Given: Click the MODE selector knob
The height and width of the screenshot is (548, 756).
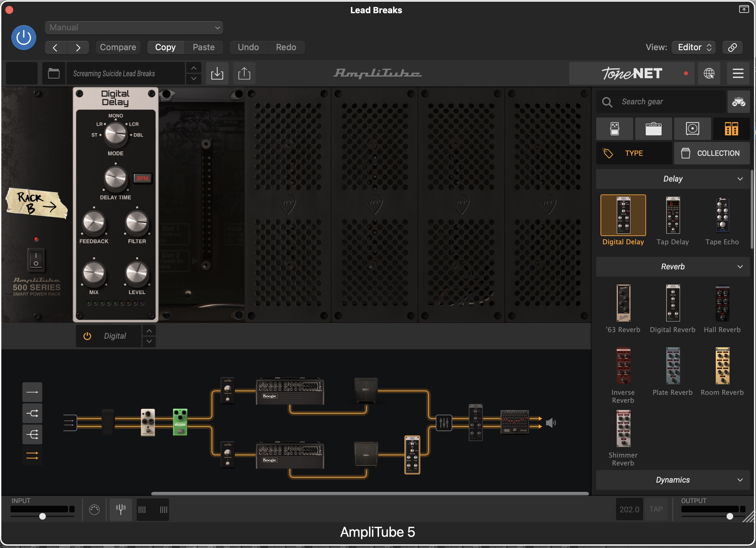Looking at the screenshot, I should tap(116, 134).
